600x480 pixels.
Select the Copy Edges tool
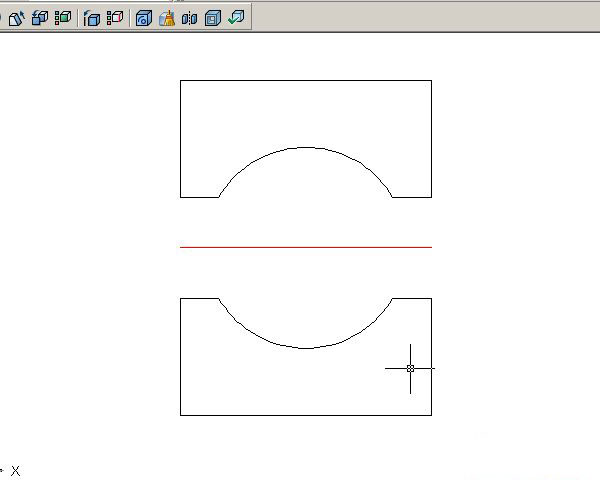coord(92,18)
